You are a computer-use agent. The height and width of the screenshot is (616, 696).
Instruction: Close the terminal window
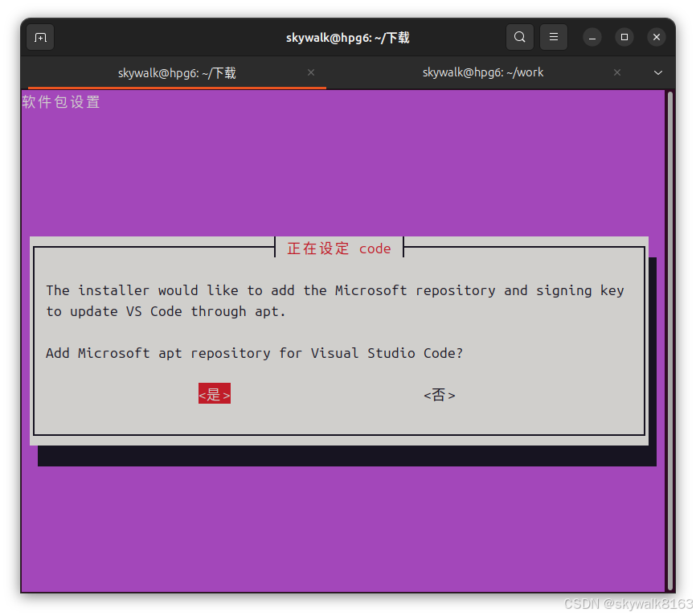[x=657, y=37]
